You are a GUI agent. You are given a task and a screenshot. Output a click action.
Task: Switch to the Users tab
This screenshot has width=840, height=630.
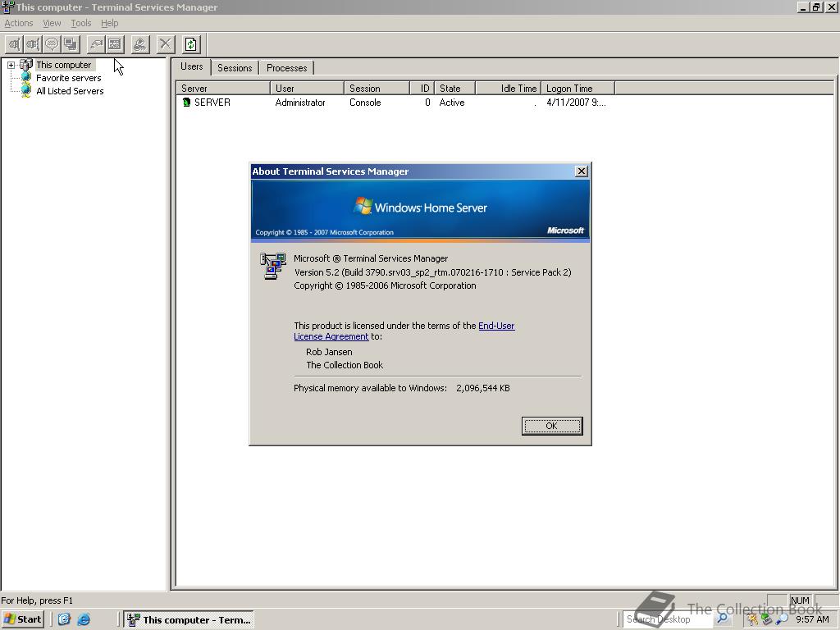(191, 66)
